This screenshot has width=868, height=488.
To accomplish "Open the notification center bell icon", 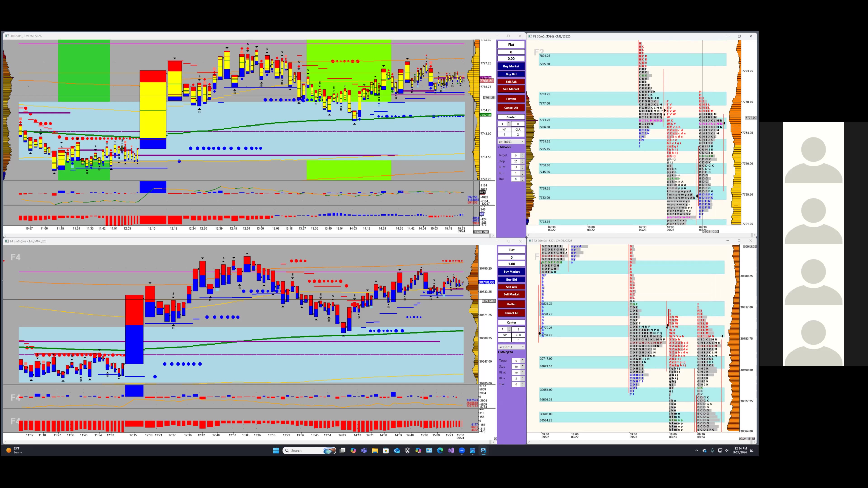I will pos(752,451).
